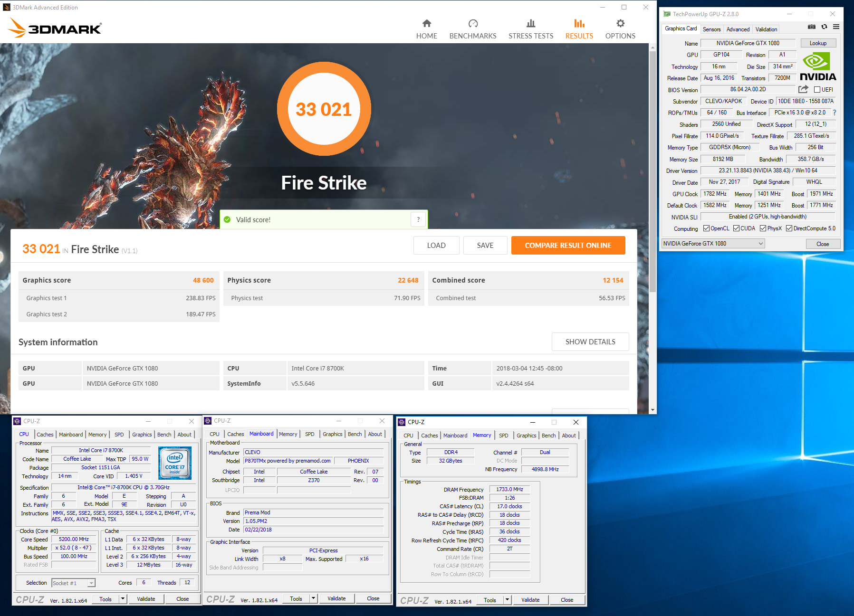This screenshot has height=616, width=854.
Task: Open SPD tab in CPU-Z Mainboard window
Action: (x=310, y=434)
